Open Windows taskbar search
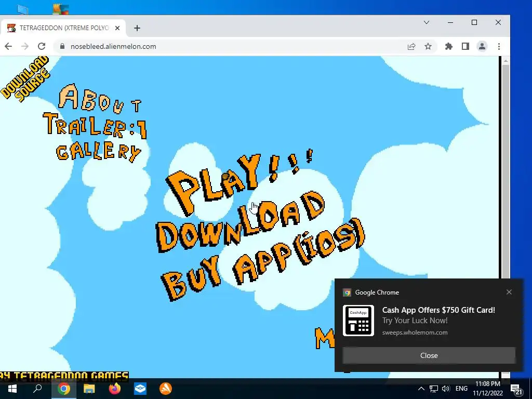 37,389
